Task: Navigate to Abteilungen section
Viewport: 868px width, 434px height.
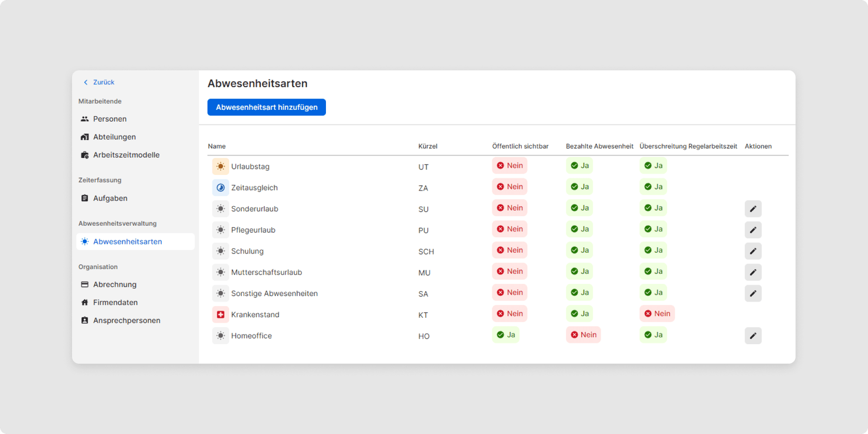Action: (114, 137)
